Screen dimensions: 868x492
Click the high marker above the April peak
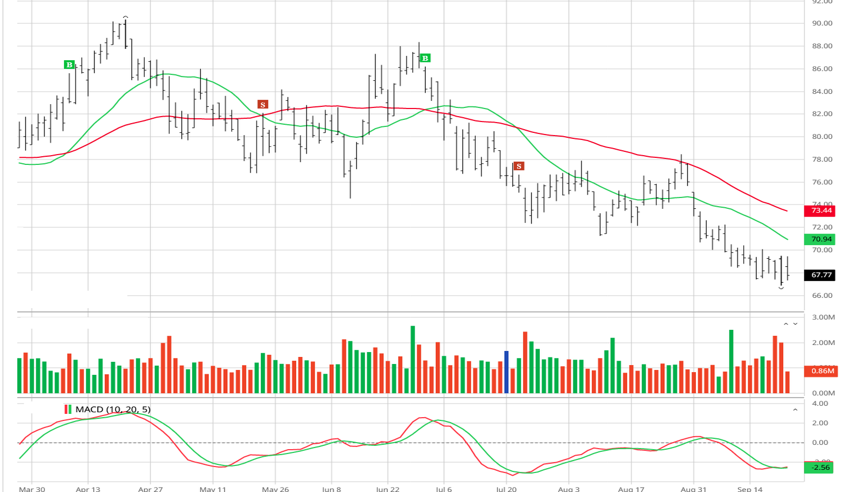click(x=125, y=17)
